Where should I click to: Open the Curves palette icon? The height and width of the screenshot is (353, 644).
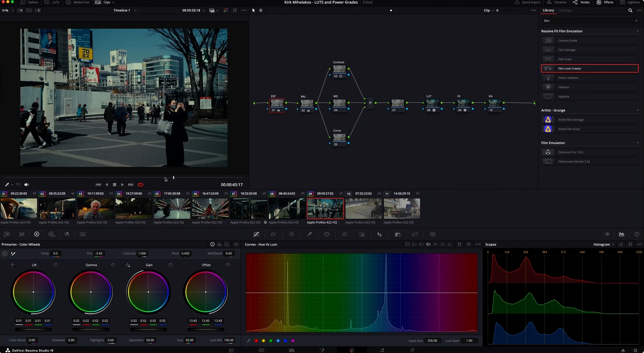click(256, 234)
